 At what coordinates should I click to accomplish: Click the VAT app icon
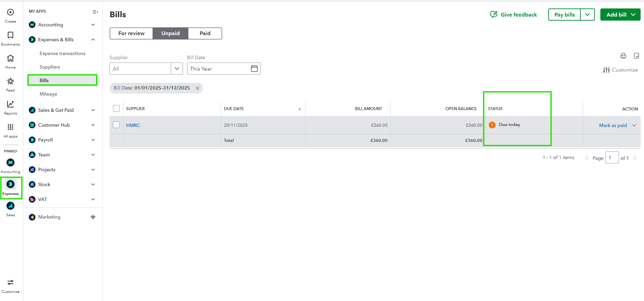pyautogui.click(x=32, y=199)
